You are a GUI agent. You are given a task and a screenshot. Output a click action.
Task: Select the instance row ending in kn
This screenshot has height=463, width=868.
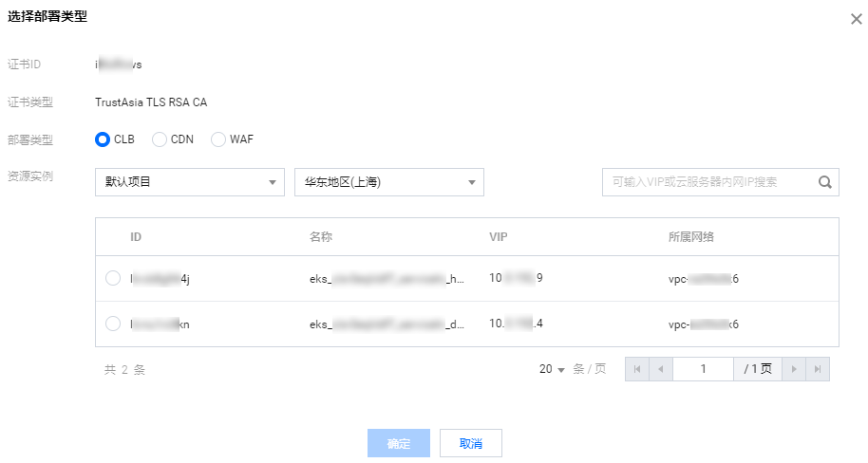[113, 324]
